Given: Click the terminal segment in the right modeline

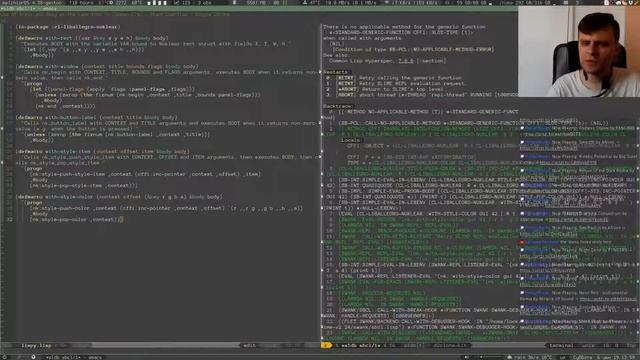Looking at the screenshot, I should click(x=561, y=346).
